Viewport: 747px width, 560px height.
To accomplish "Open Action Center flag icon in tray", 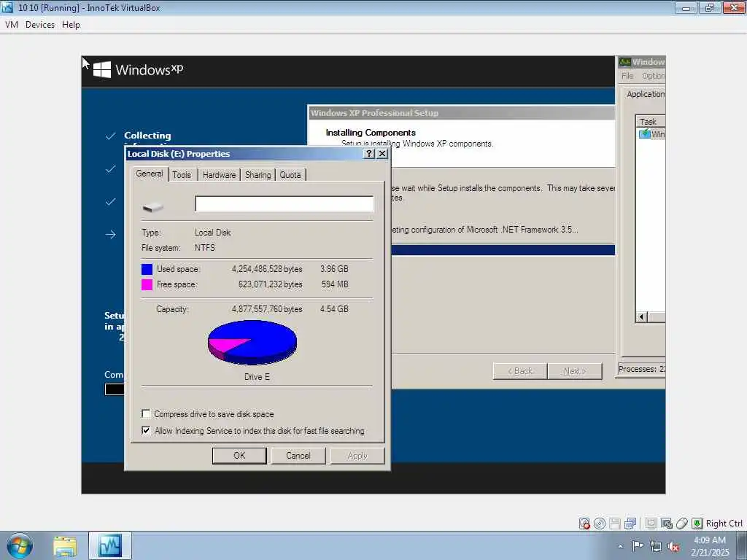I will (x=638, y=546).
